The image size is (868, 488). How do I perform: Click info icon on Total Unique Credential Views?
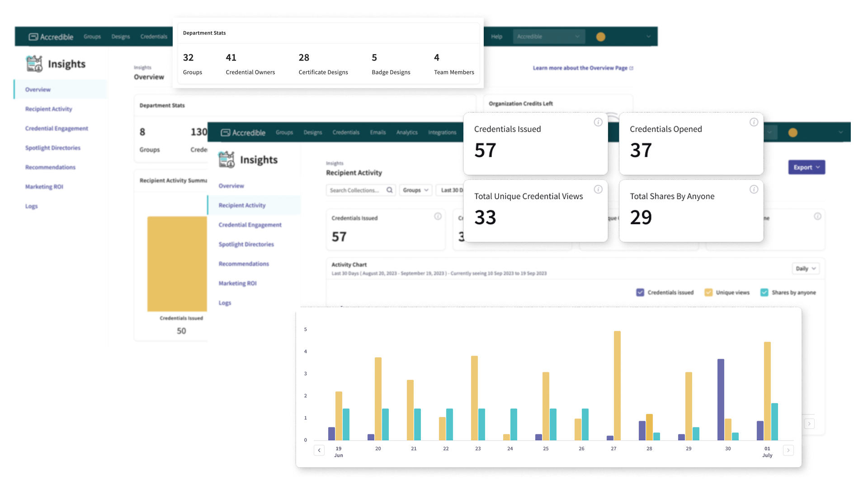598,189
